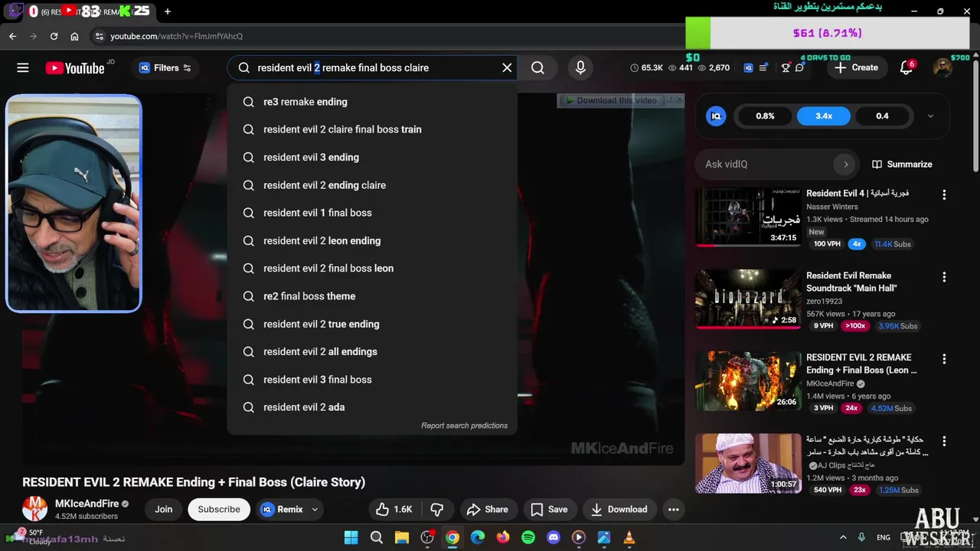The height and width of the screenshot is (551, 980).
Task: Open the vidIQ trophy achievements icon
Action: pos(786,68)
